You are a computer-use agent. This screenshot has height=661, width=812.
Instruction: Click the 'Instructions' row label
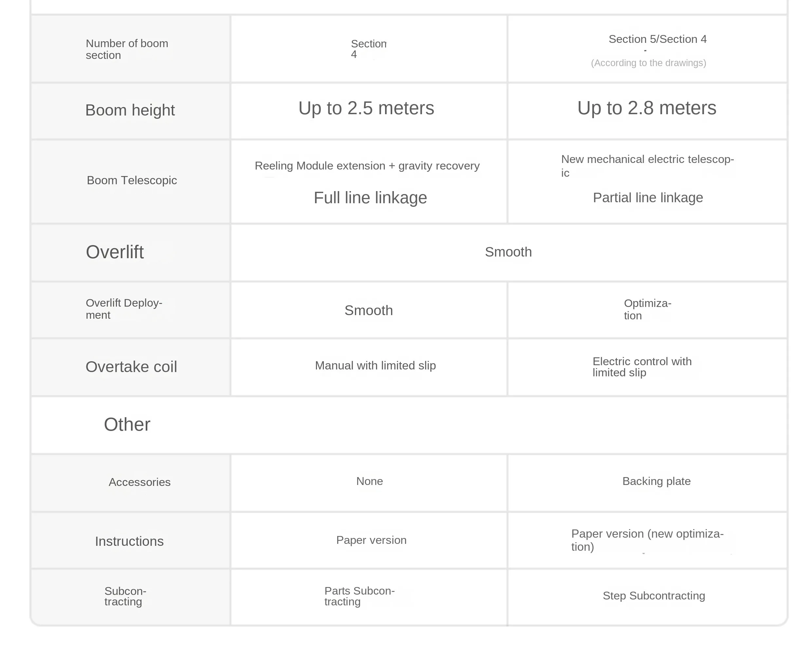click(x=129, y=542)
